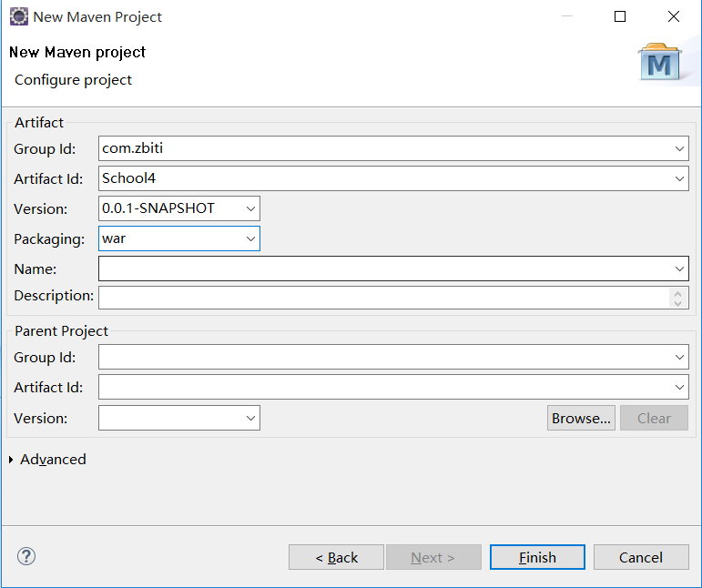Screen dimensions: 702x588
Task: Click into the Name input field
Action: point(382,269)
